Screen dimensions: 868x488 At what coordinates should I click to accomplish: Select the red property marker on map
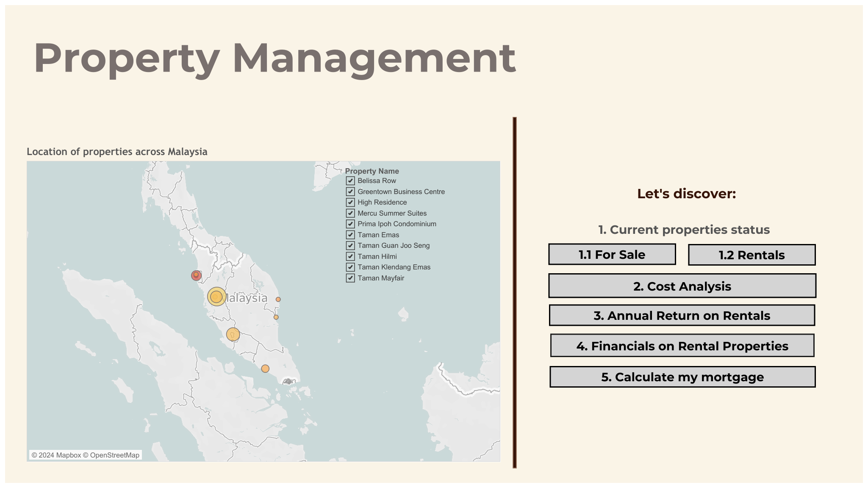click(x=196, y=276)
